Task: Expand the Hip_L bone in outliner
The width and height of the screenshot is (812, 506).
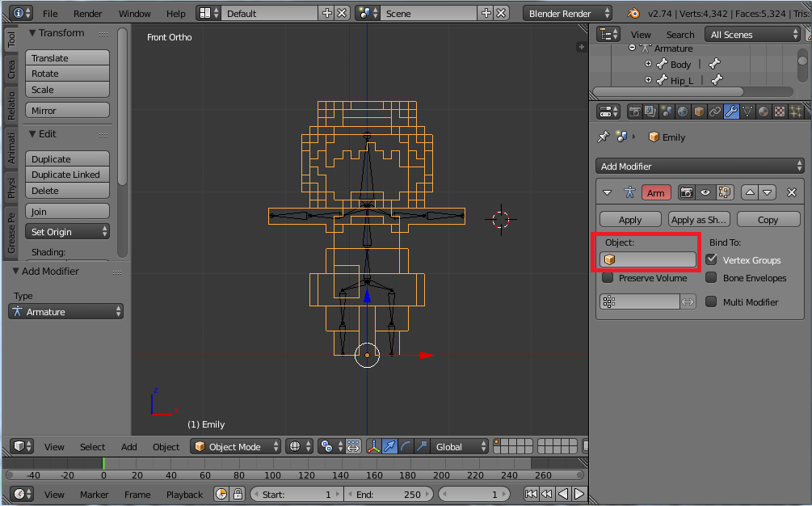Action: (648, 80)
